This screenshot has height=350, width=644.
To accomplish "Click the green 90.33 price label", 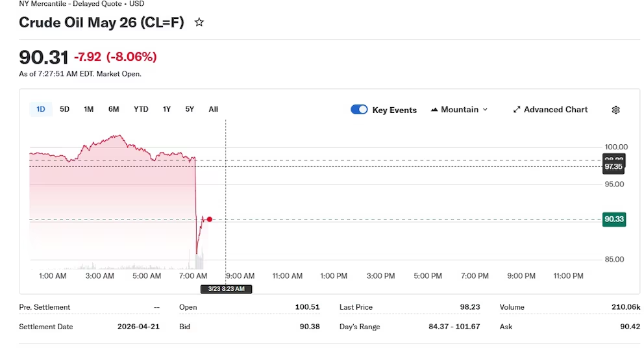I will coord(613,219).
